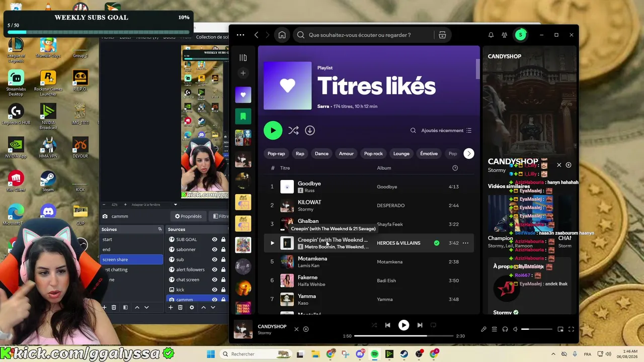Expand Spotify library sidebar
This screenshot has width=644, height=362.
click(x=243, y=58)
